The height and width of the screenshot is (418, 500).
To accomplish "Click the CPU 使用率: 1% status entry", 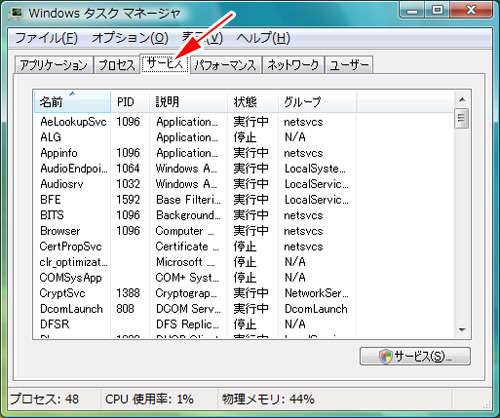I will pos(149,399).
